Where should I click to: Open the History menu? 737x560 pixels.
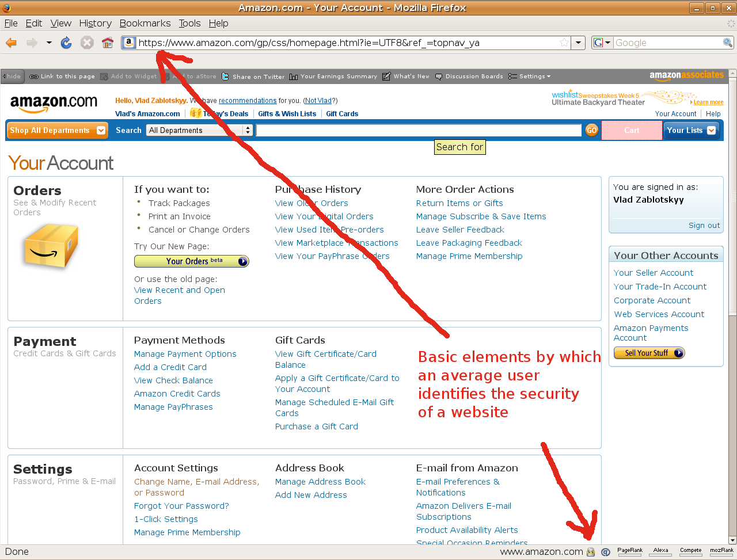[x=96, y=24]
